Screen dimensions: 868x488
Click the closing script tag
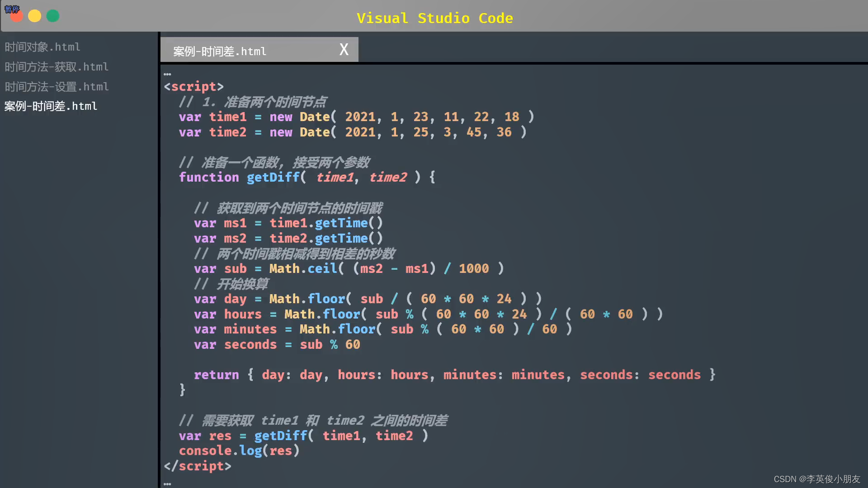(197, 466)
